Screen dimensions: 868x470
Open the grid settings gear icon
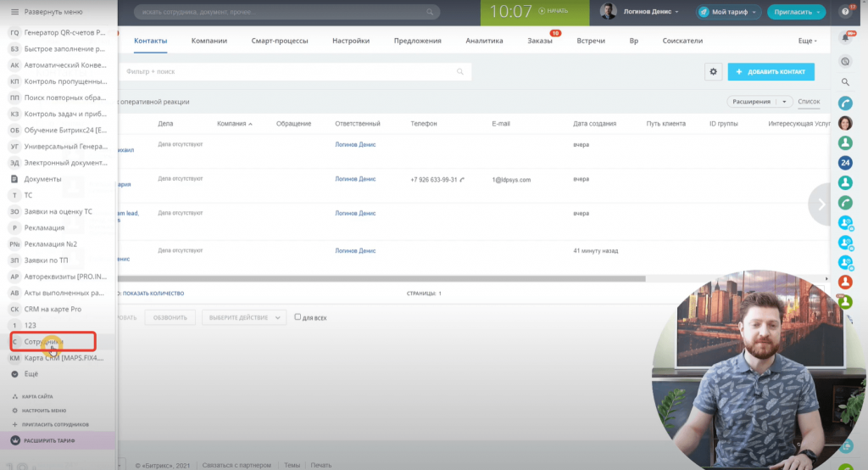pos(713,71)
